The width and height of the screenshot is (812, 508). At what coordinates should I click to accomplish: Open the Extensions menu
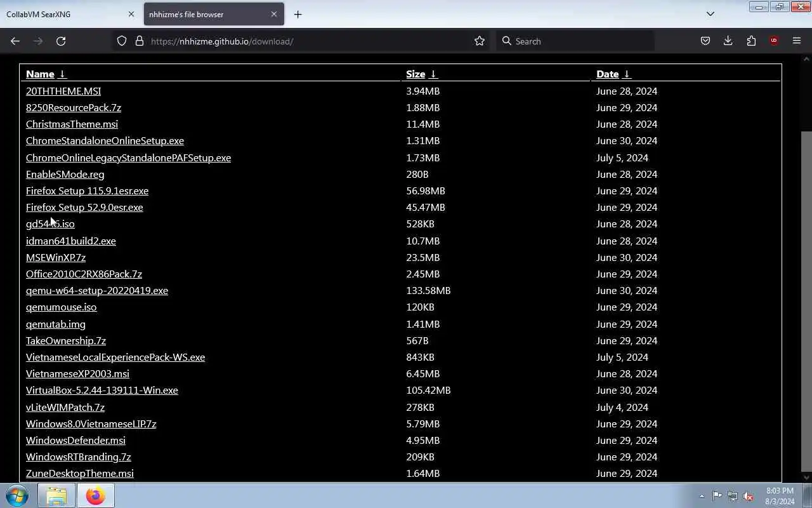click(x=751, y=41)
